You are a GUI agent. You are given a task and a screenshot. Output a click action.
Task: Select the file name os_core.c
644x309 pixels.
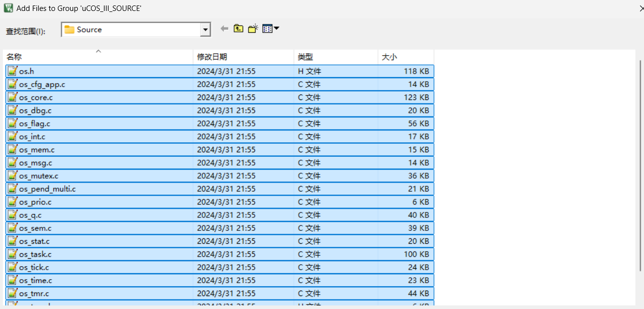point(36,98)
